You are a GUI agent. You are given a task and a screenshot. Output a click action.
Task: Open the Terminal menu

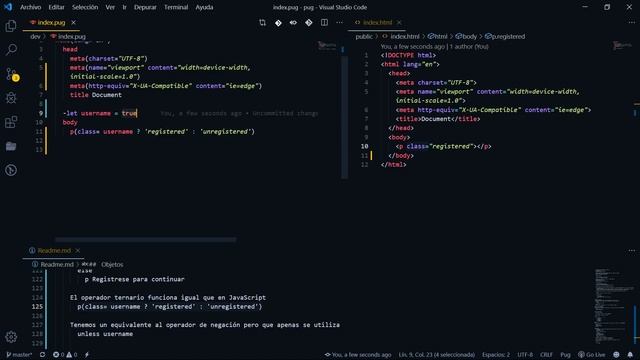(x=176, y=7)
